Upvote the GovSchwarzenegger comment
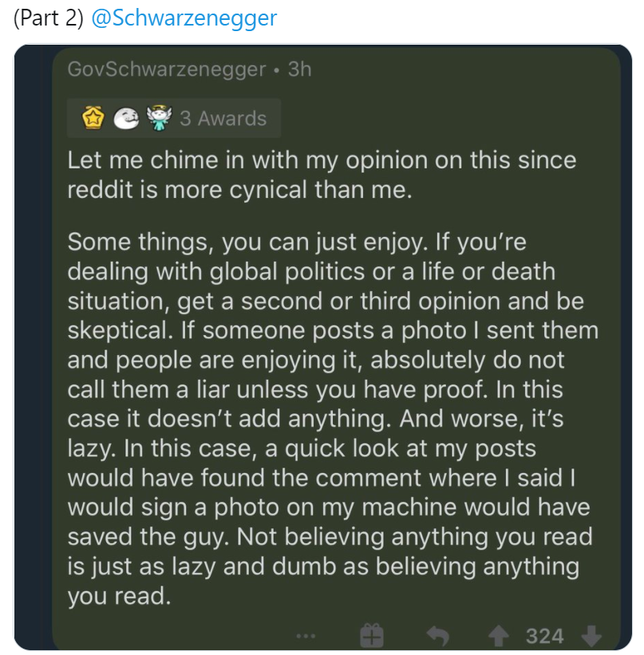The height and width of the screenshot is (655, 644). (x=498, y=637)
